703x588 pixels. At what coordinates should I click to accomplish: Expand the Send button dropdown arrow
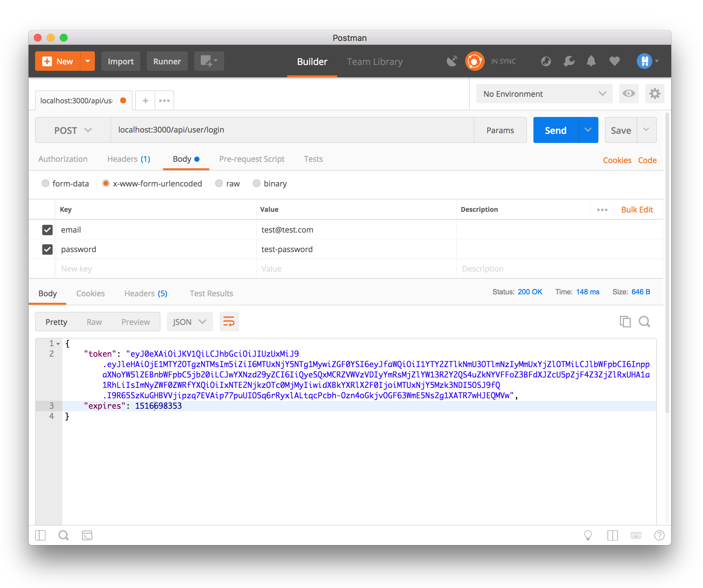click(x=588, y=130)
